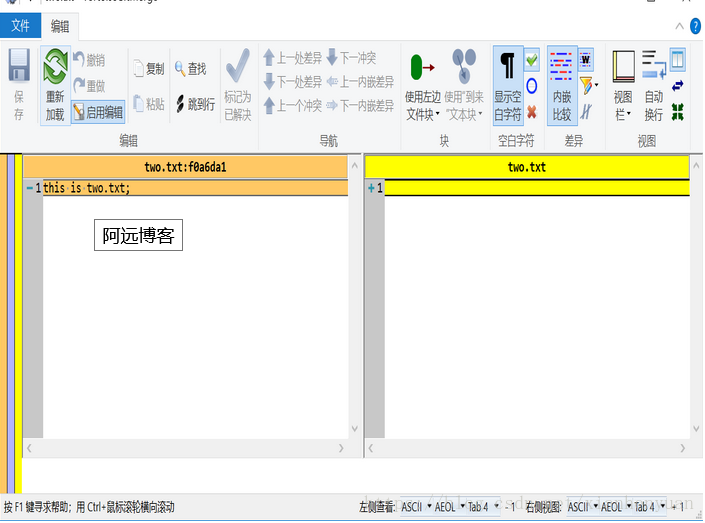Expand the 视图栏 dropdown arrow
Screen dimensions: 705x523
(629, 114)
